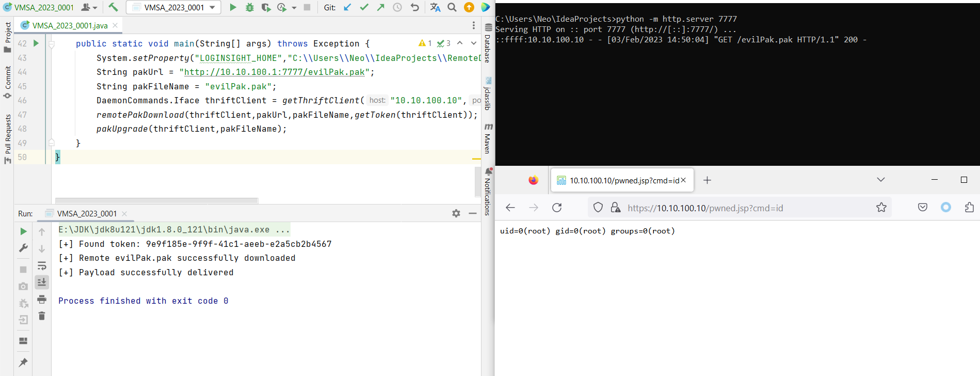Click the Run panel stop square

click(23, 270)
